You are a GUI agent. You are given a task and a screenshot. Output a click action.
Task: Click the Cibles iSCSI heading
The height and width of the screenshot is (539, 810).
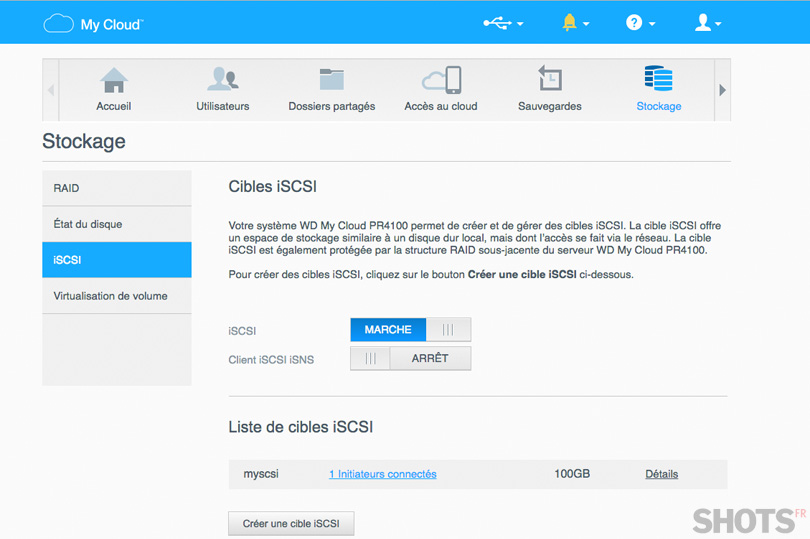[x=273, y=187]
